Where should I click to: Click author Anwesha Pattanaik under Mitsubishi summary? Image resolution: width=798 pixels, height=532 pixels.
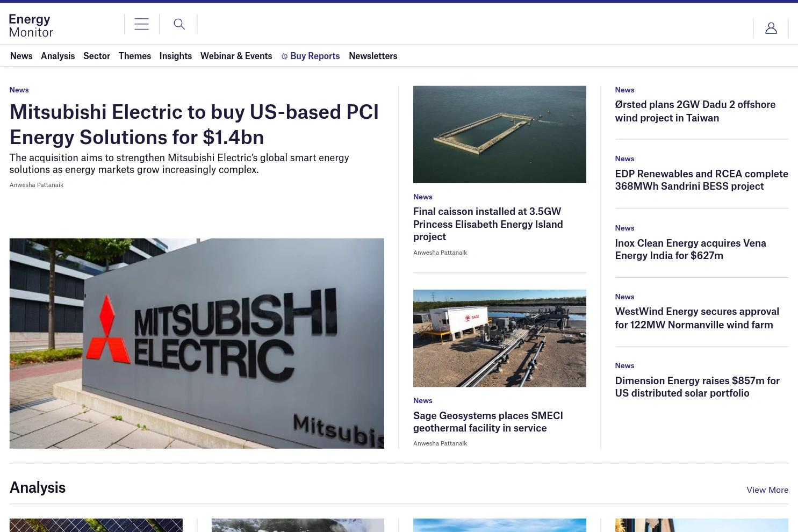[37, 185]
